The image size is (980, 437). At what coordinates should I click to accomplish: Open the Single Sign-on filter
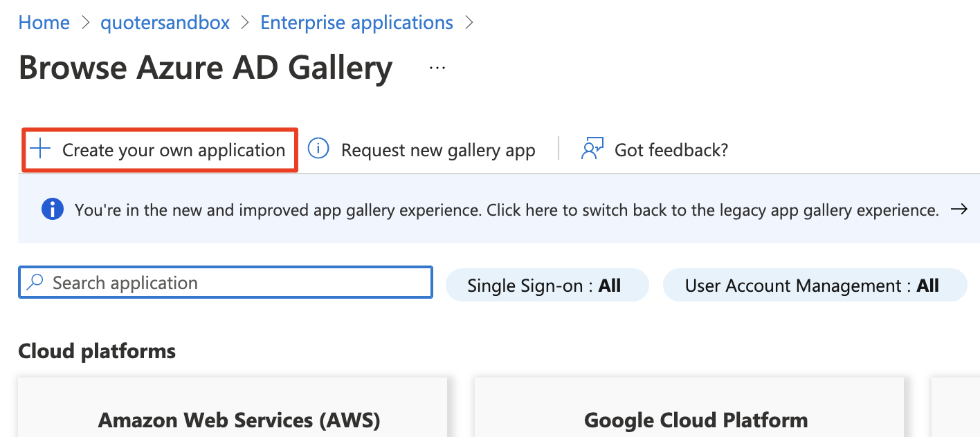pyautogui.click(x=547, y=285)
